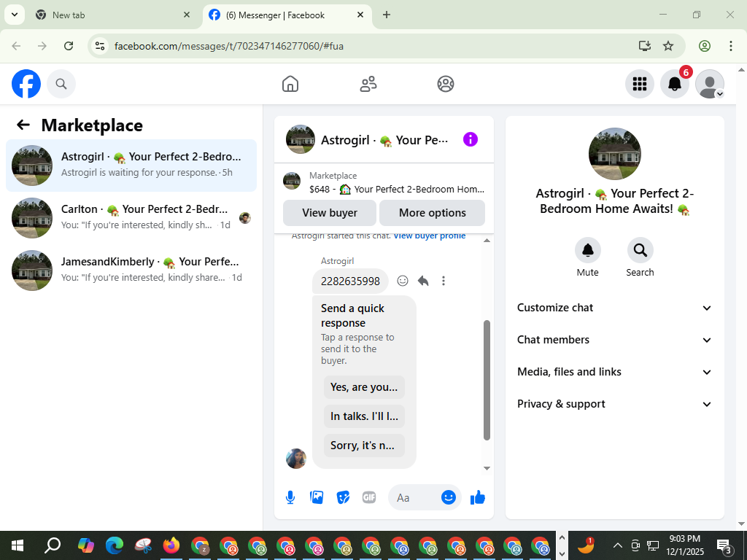Open Windows taskbar search
Image resolution: width=747 pixels, height=560 pixels.
click(53, 545)
